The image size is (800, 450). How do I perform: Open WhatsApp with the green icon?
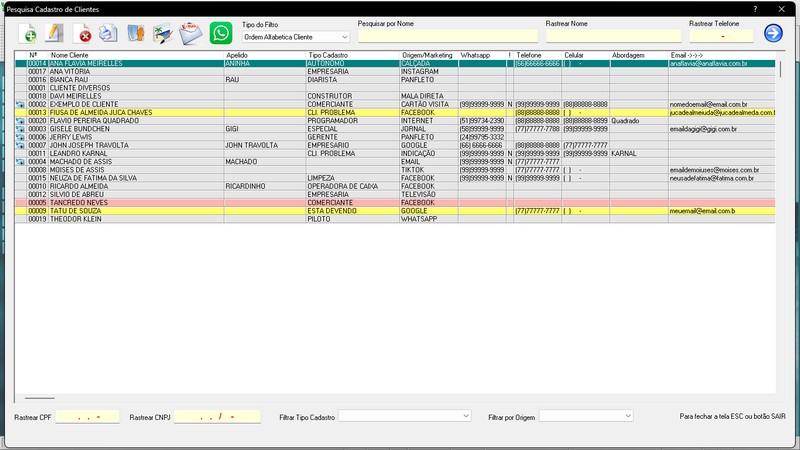tap(221, 33)
